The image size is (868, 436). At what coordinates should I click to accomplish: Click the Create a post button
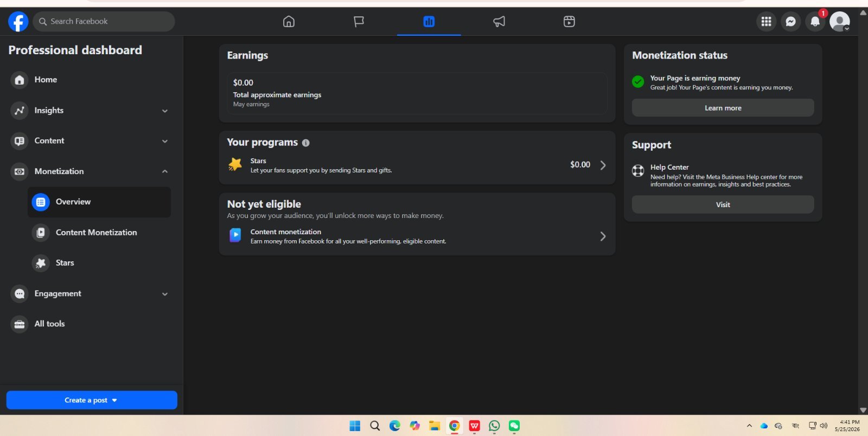coord(92,400)
